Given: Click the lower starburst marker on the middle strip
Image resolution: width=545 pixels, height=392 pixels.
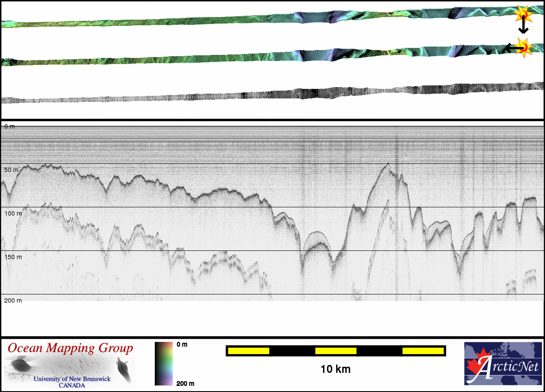Looking at the screenshot, I should [523, 47].
